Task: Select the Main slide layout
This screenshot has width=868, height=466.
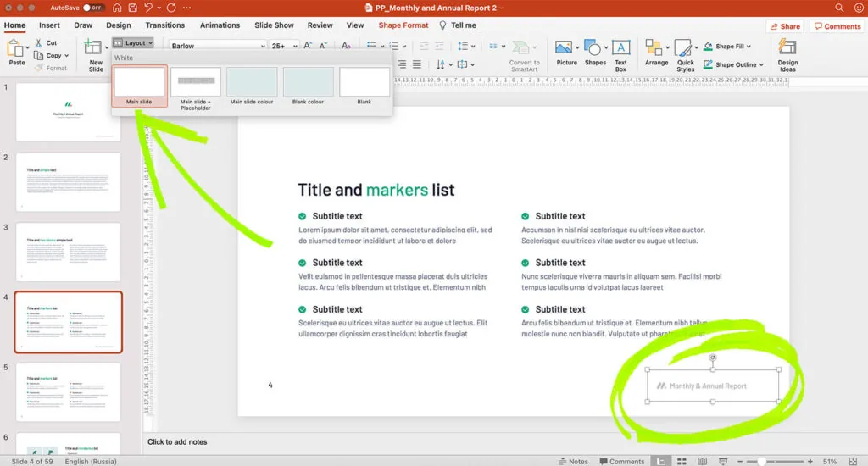Action: click(139, 86)
